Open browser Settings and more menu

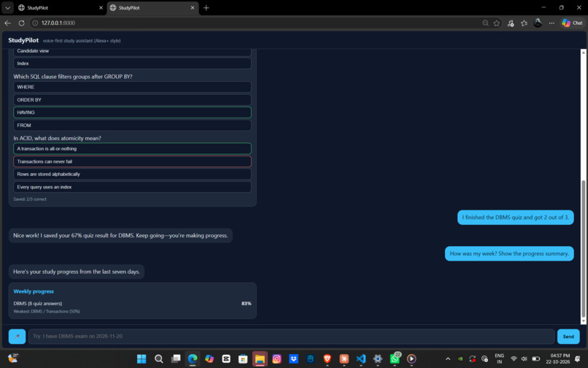point(552,23)
